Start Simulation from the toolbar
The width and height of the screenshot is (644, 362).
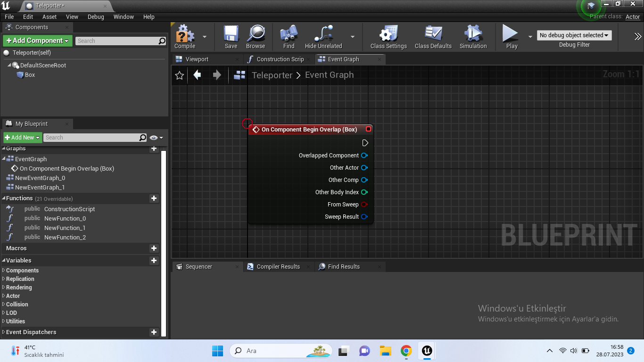[473, 37]
